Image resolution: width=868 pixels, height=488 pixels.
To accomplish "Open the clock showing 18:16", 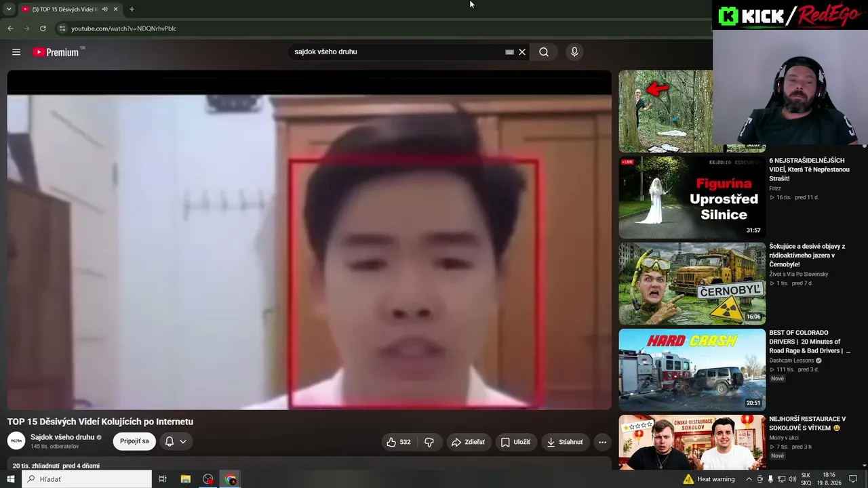I will point(829,479).
